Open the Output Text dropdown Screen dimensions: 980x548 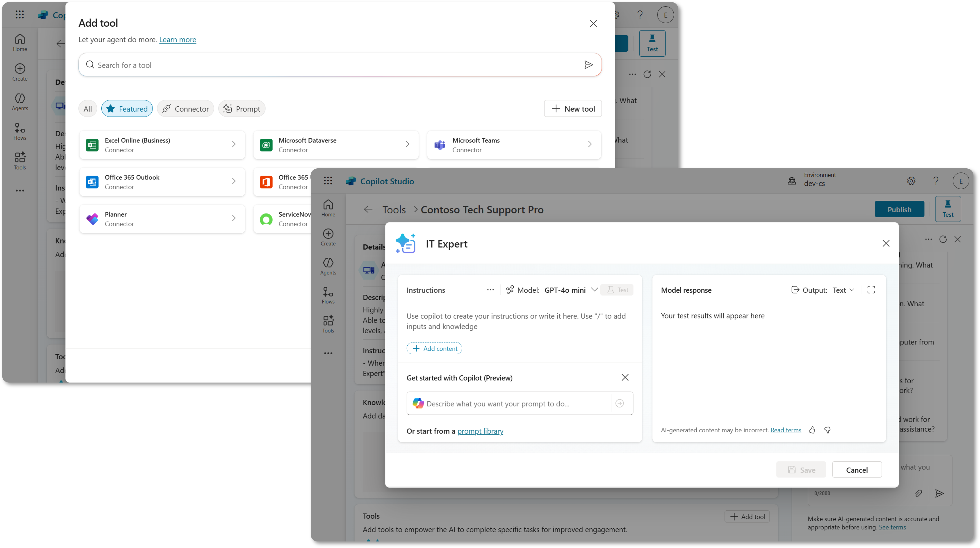point(843,290)
